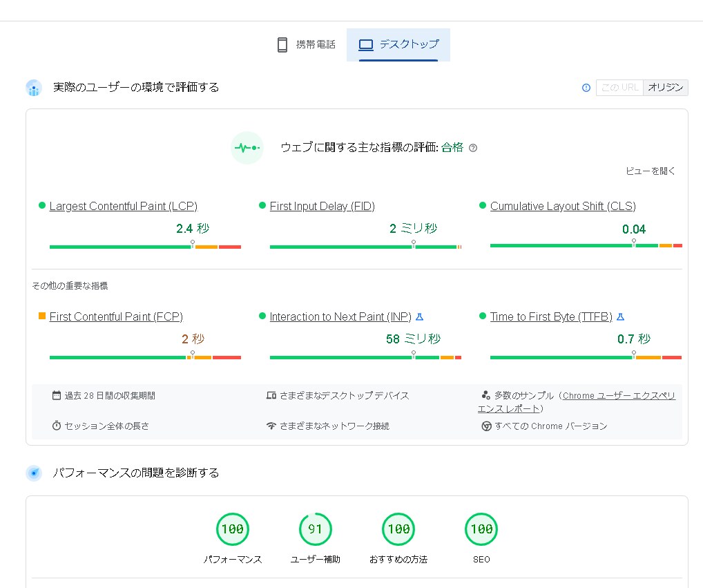Click the FCP distribution bar

pyautogui.click(x=145, y=357)
